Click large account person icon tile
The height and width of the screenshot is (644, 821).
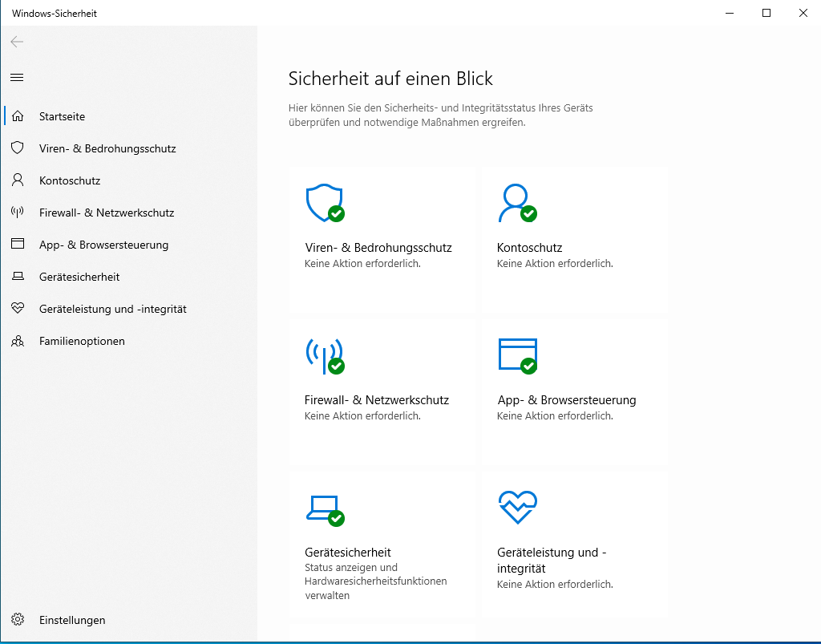[x=518, y=203]
